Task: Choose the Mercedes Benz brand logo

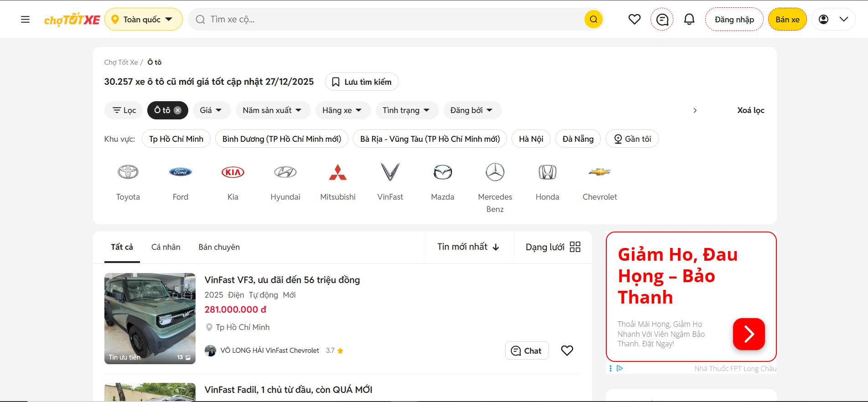Action: [495, 172]
